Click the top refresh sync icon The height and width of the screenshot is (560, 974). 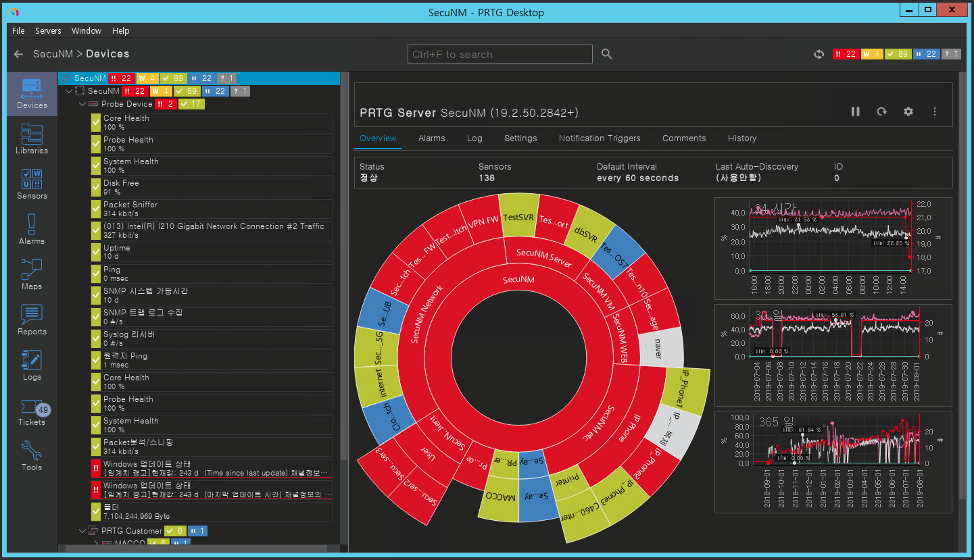[819, 54]
